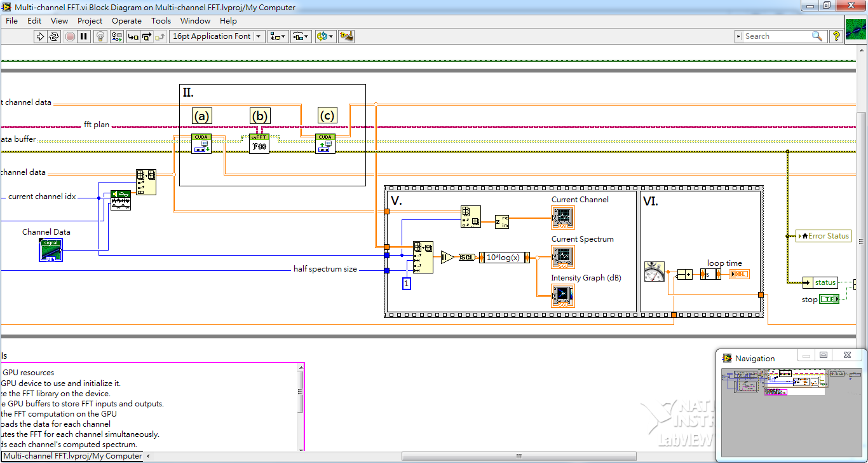This screenshot has width=868, height=463.
Task: Click the stopwatch tick count node
Action: coord(654,272)
